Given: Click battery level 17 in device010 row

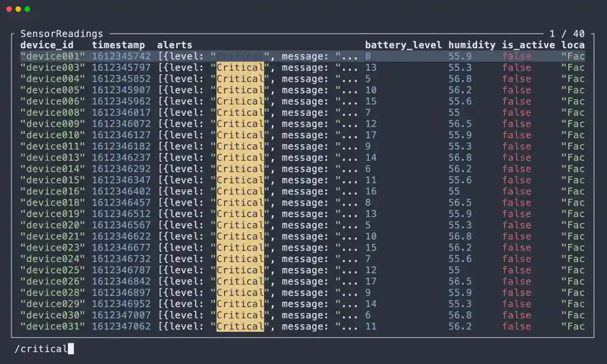Looking at the screenshot, I should pyautogui.click(x=371, y=135).
